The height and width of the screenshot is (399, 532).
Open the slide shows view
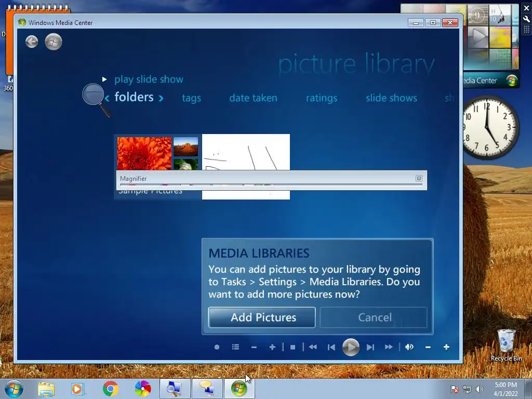391,98
